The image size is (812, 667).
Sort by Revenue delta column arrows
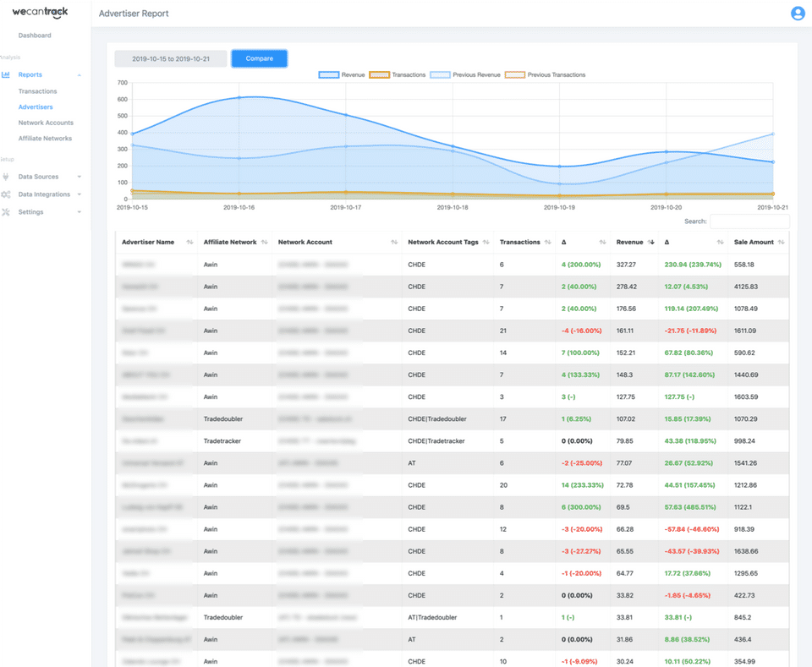[720, 242]
